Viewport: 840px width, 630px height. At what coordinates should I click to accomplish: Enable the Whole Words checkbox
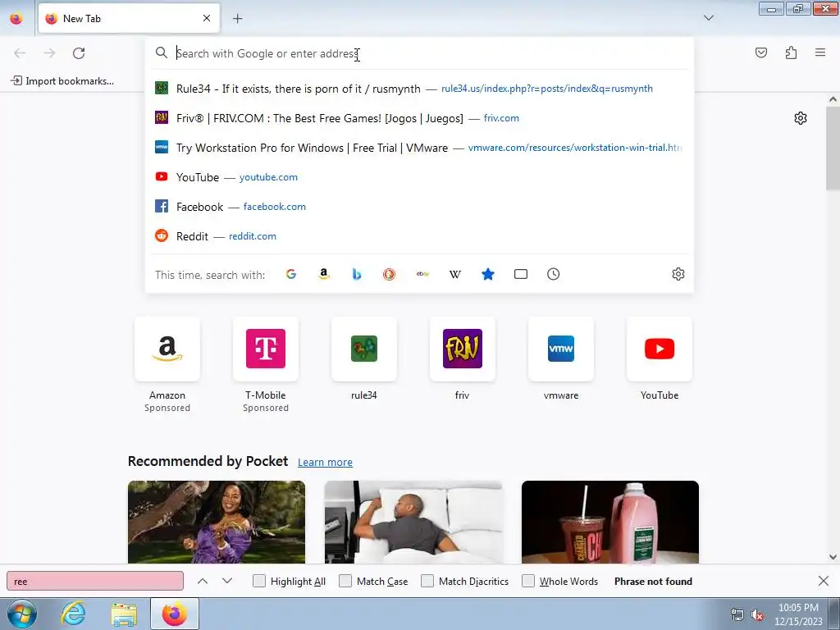pyautogui.click(x=528, y=582)
